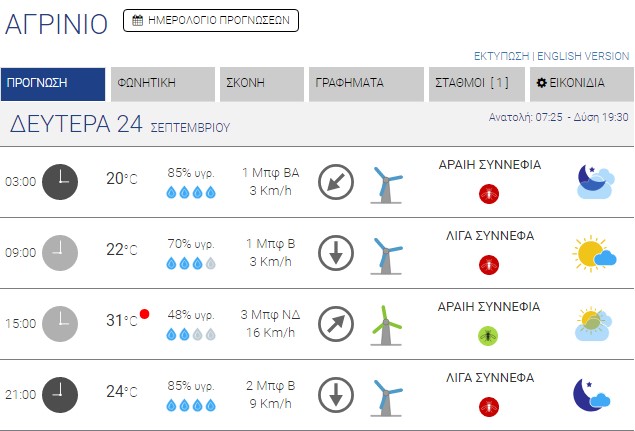This screenshot has height=431, width=635.
Task: Click the northeast wind arrow at 15:00
Action: pyautogui.click(x=336, y=323)
